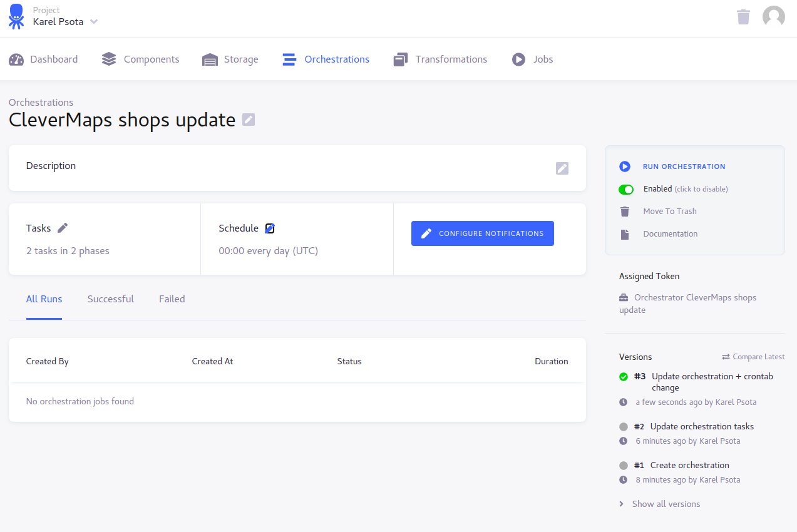Switch to the Failed runs tab
The height and width of the screenshot is (532, 797).
pos(172,299)
